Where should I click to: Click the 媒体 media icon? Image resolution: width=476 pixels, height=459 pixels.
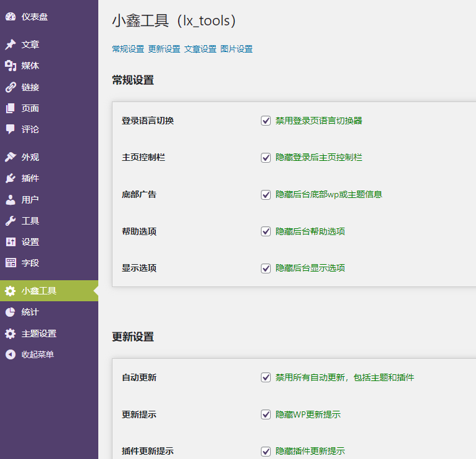[x=11, y=66]
